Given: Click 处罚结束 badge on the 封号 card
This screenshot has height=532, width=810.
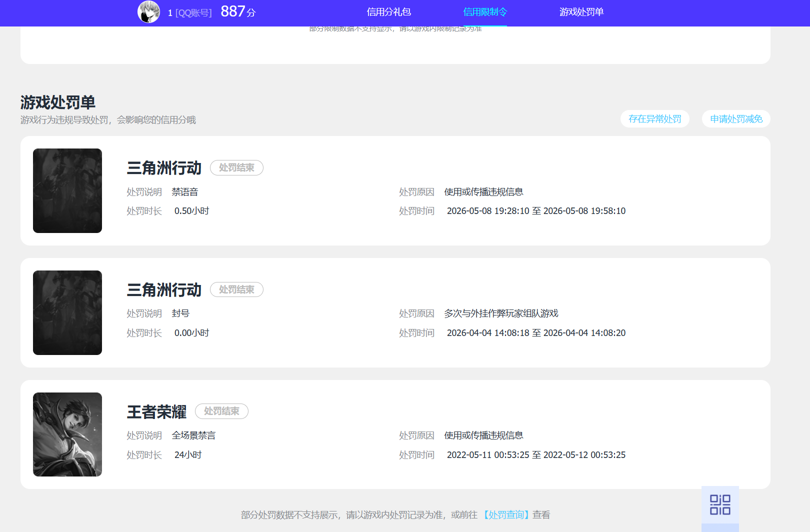Looking at the screenshot, I should (x=236, y=289).
